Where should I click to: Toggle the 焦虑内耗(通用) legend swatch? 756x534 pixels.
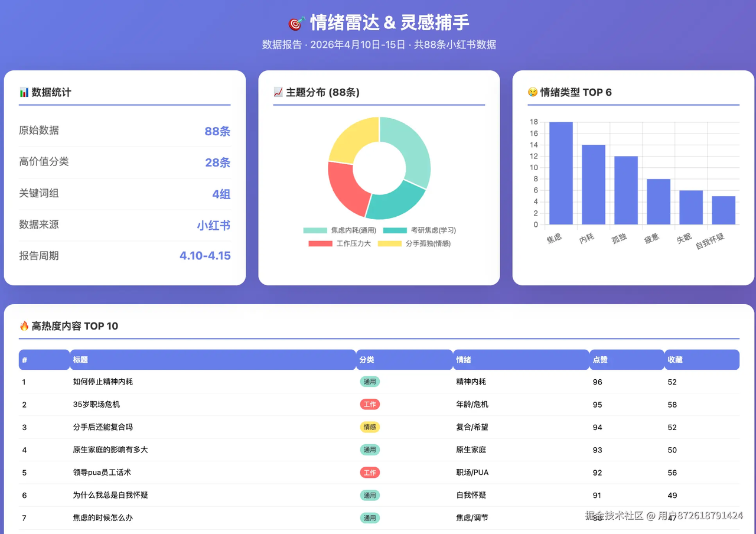click(315, 230)
